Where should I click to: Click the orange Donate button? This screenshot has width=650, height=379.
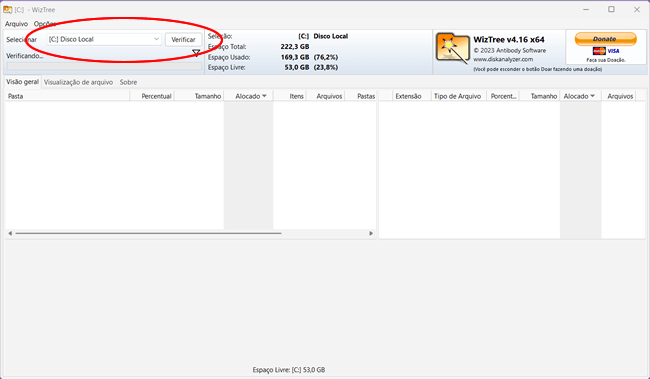tap(605, 39)
